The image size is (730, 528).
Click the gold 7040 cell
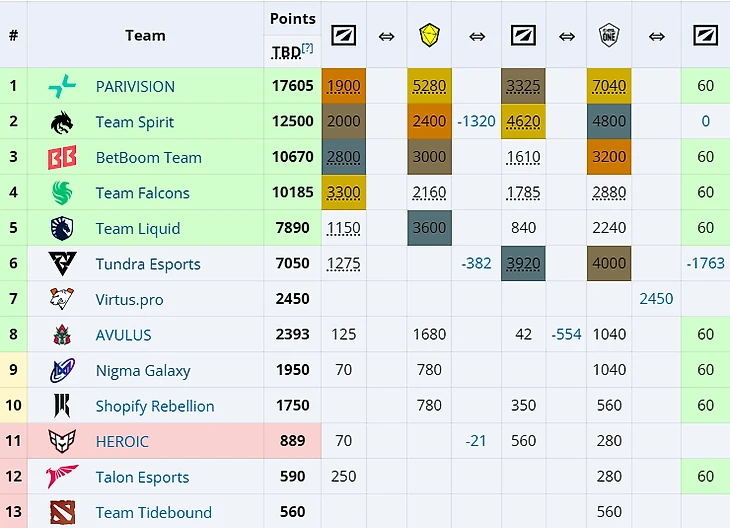click(609, 86)
